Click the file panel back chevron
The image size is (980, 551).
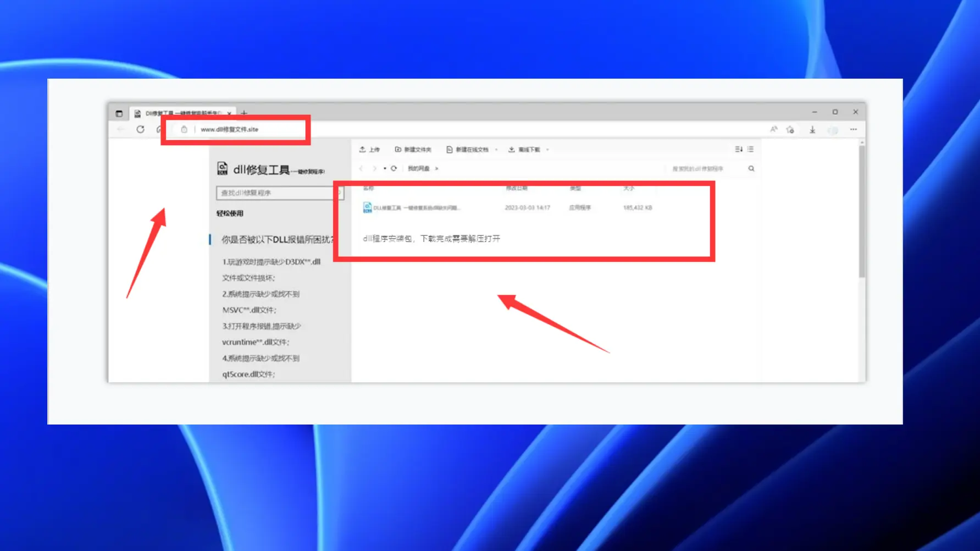(361, 169)
